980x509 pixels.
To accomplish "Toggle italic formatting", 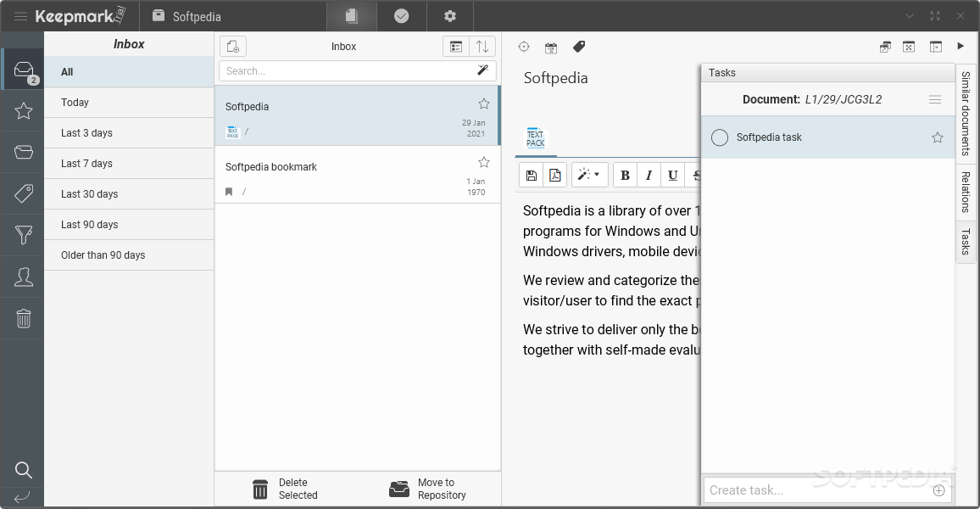I will tap(649, 175).
